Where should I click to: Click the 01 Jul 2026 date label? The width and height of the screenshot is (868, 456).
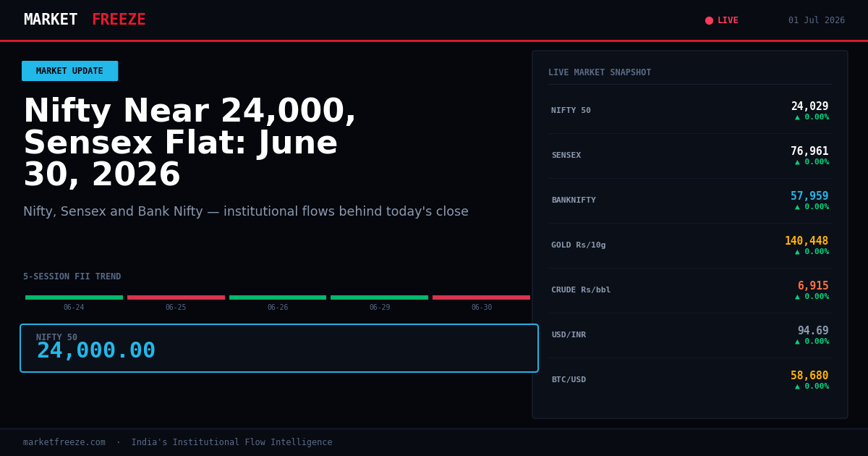[817, 20]
